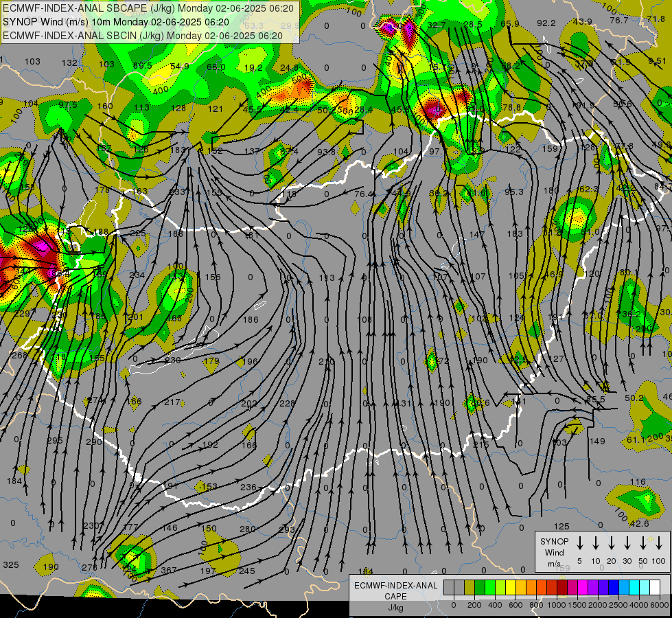Click the map value 24.8

pyautogui.click(x=289, y=68)
